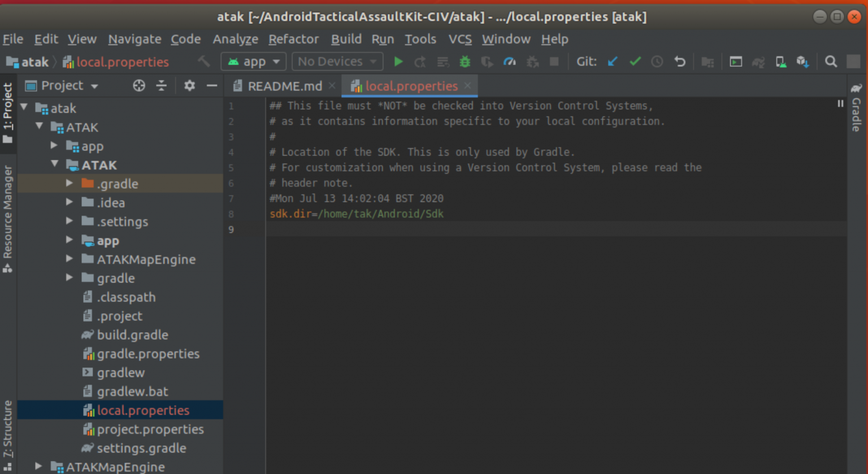Open the Profiler tool
This screenshot has height=474, width=868.
pos(510,61)
